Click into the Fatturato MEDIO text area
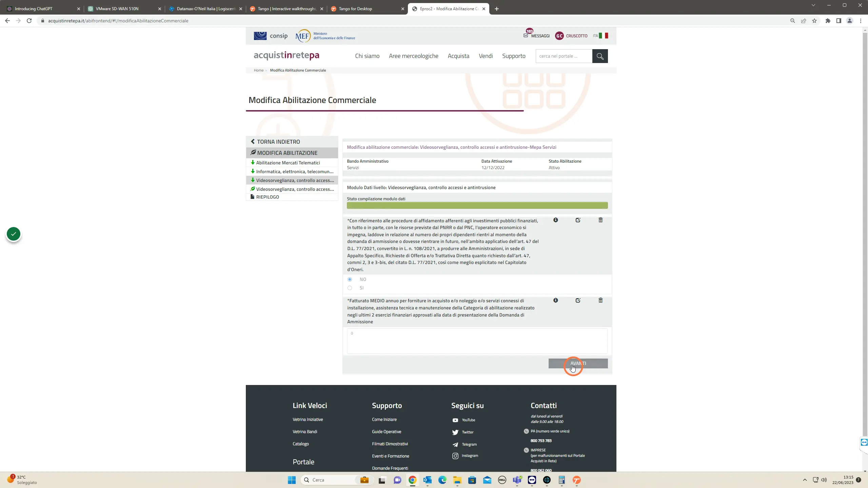Image resolution: width=868 pixels, height=488 pixels. [477, 341]
